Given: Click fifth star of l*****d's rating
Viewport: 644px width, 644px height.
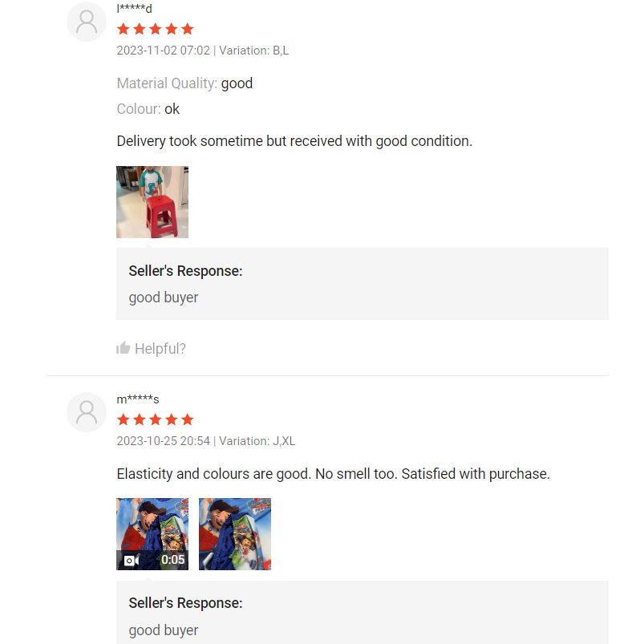Looking at the screenshot, I should click(188, 29).
